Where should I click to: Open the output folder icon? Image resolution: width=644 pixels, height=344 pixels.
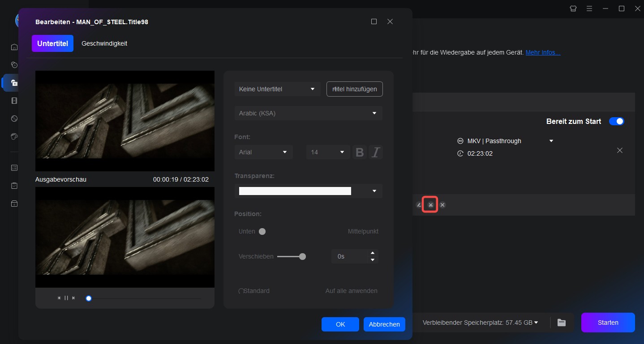562,323
